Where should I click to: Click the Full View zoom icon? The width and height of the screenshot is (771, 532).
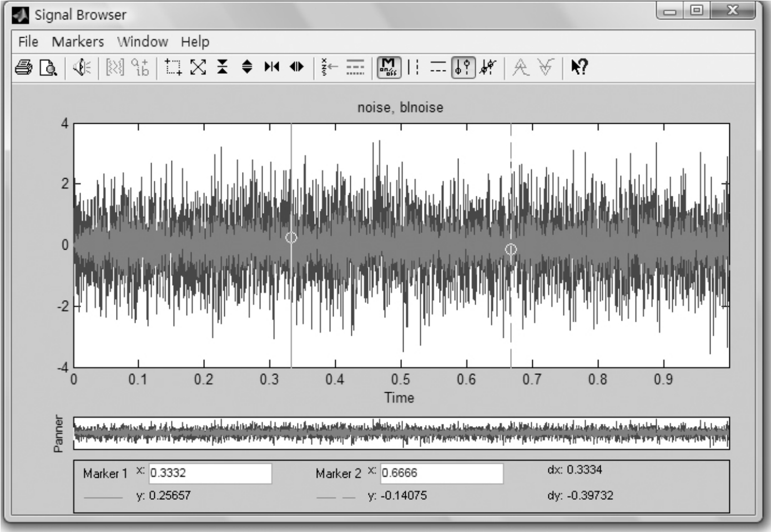[x=198, y=68]
